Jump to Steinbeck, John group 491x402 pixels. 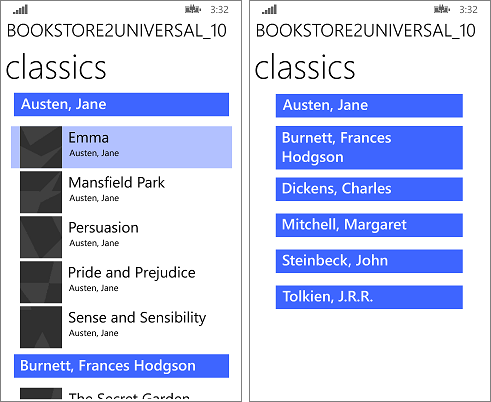click(369, 261)
